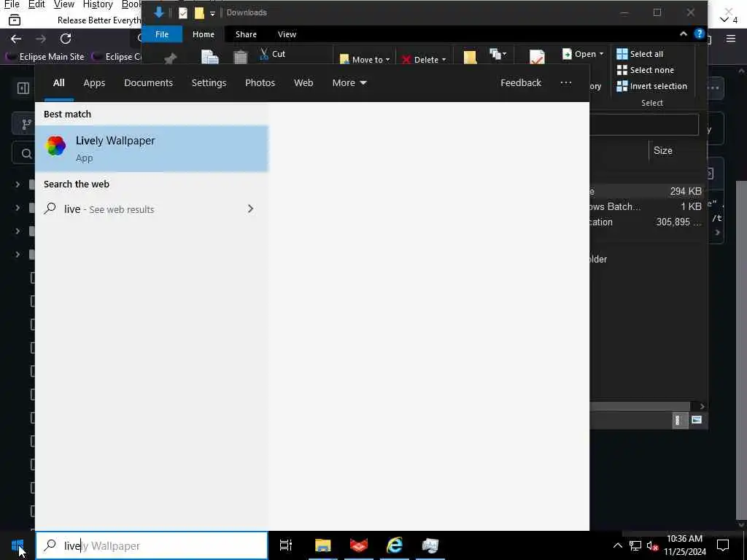Show hidden system tray icons
747x560 pixels.
point(617,545)
